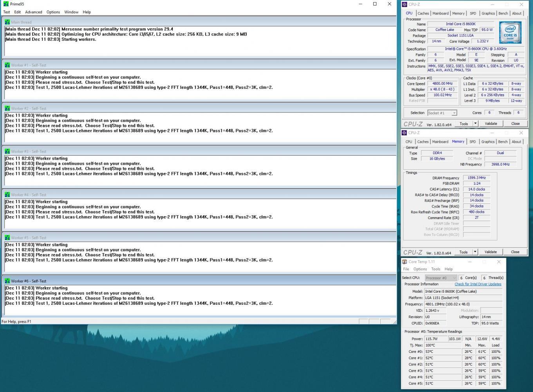The height and width of the screenshot is (392, 533).
Task: Switch to Mainboard tab in upper CPU-Z
Action: [x=440, y=13]
